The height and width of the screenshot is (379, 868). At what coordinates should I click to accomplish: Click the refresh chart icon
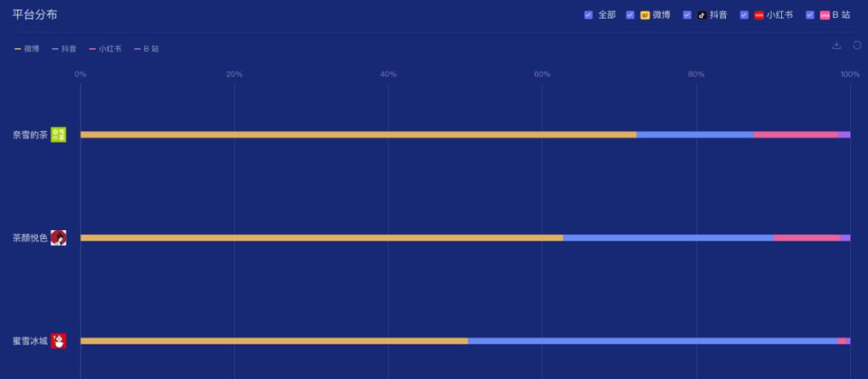[857, 45]
